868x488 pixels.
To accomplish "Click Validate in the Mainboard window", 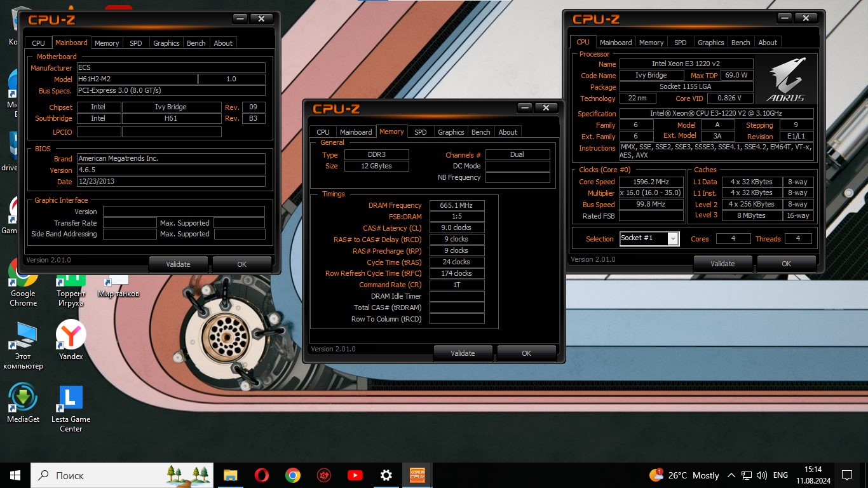I will pos(179,264).
